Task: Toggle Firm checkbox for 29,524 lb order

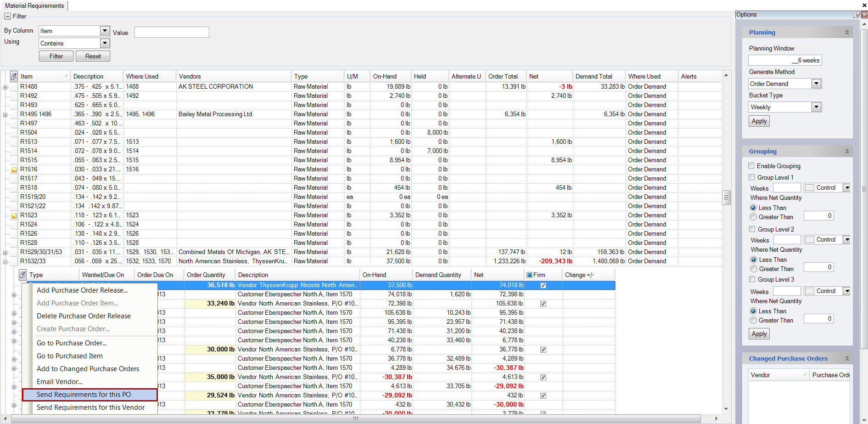Action: tap(543, 396)
